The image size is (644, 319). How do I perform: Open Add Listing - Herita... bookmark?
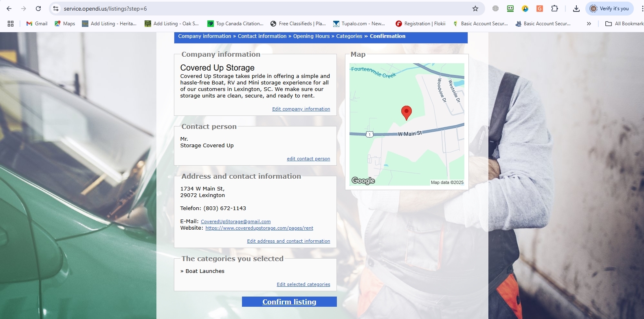(109, 24)
